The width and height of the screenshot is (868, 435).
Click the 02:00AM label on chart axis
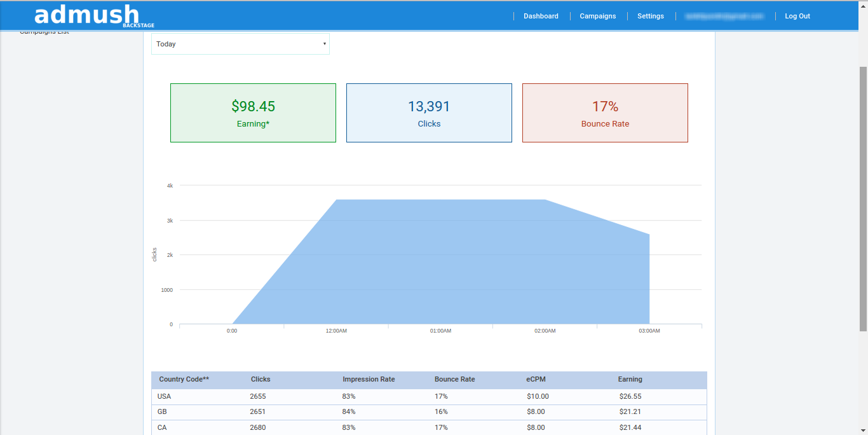pyautogui.click(x=545, y=331)
